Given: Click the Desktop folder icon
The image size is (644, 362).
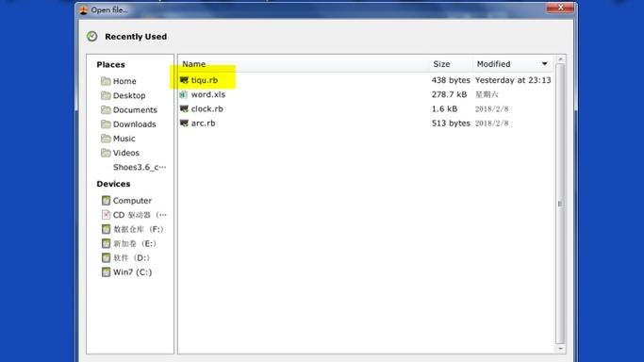Looking at the screenshot, I should (106, 95).
